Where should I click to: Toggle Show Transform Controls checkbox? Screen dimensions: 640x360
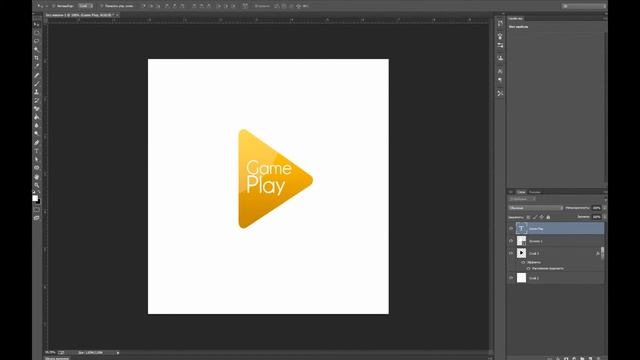[102, 6]
